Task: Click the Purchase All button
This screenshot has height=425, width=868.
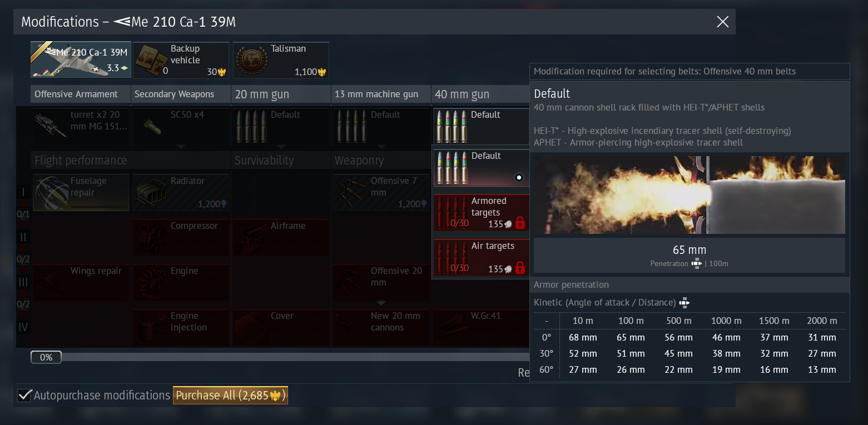Action: pos(230,396)
